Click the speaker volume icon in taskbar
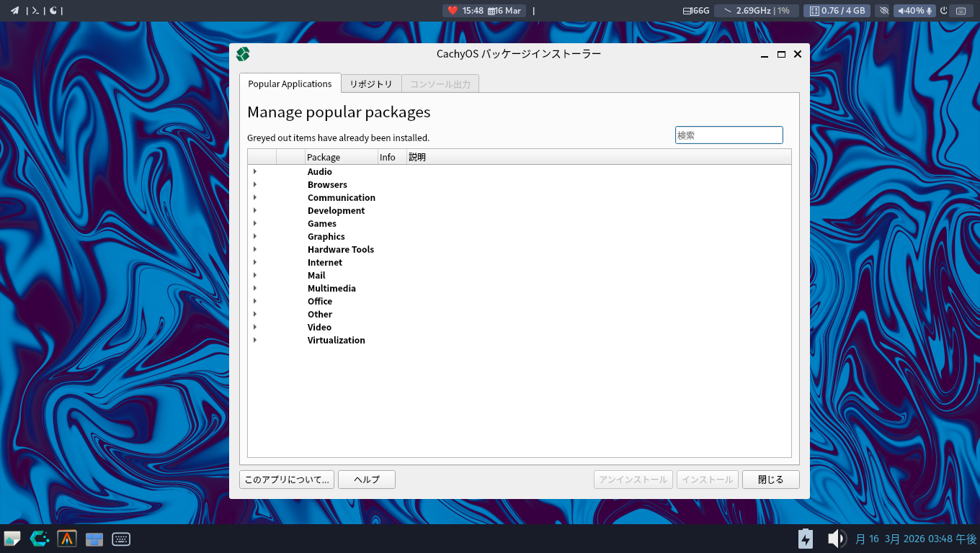The width and height of the screenshot is (980, 553). coord(836,539)
